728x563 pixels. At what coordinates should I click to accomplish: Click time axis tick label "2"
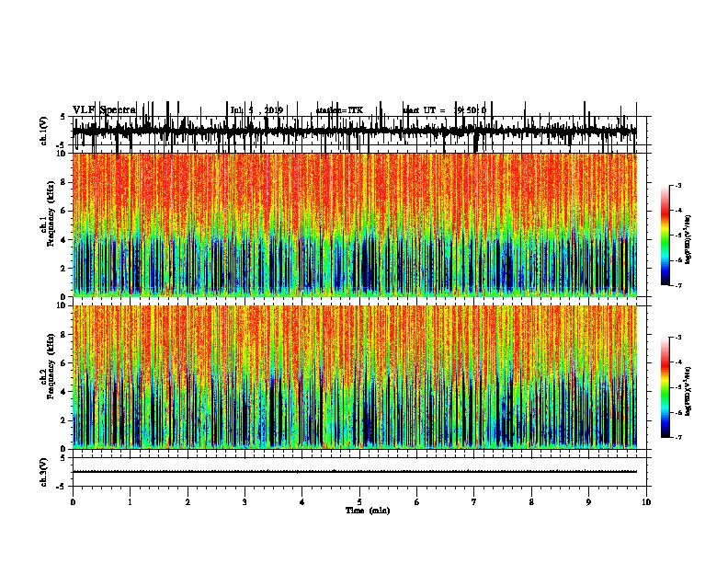coord(188,502)
